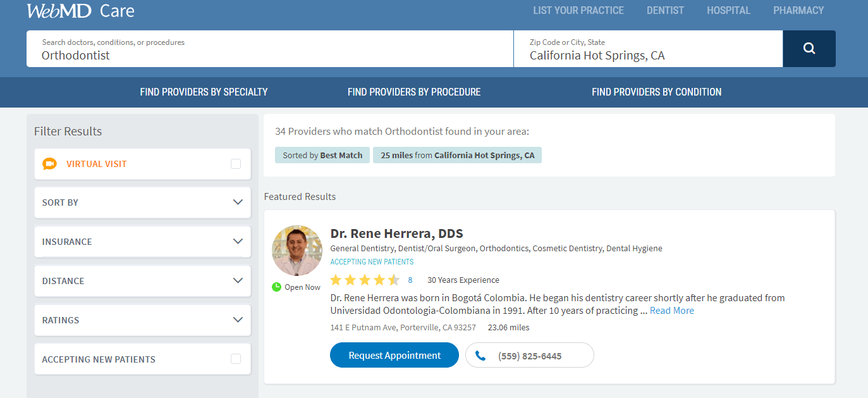
Task: Click the green Open Now status icon
Action: coord(276,287)
